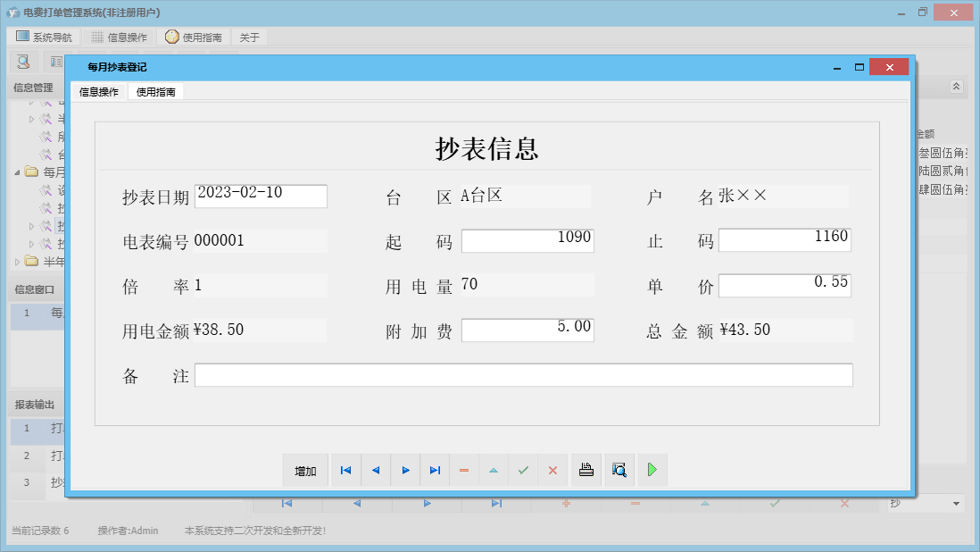Go to the next record
This screenshot has width=980, height=552.
(405, 470)
